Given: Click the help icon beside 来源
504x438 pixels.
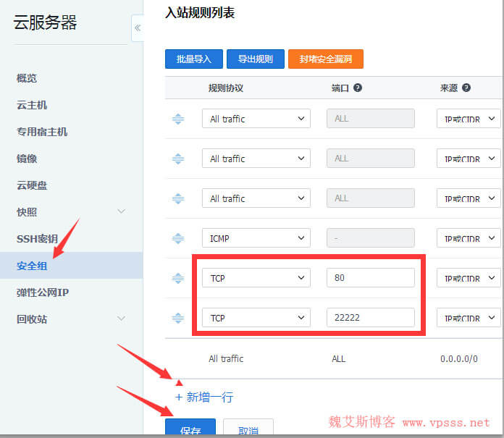Looking at the screenshot, I should (x=466, y=88).
